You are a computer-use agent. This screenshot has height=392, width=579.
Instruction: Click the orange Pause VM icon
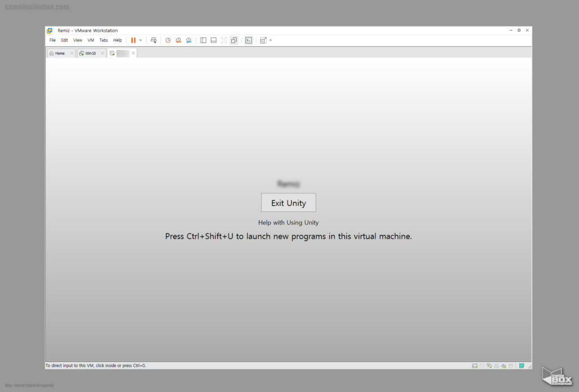133,40
